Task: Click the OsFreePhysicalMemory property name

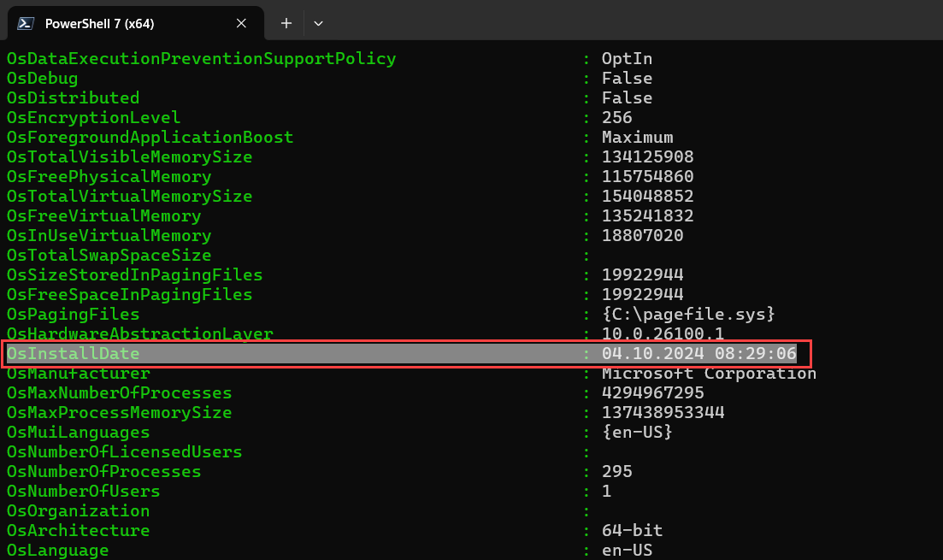Action: pyautogui.click(x=109, y=177)
